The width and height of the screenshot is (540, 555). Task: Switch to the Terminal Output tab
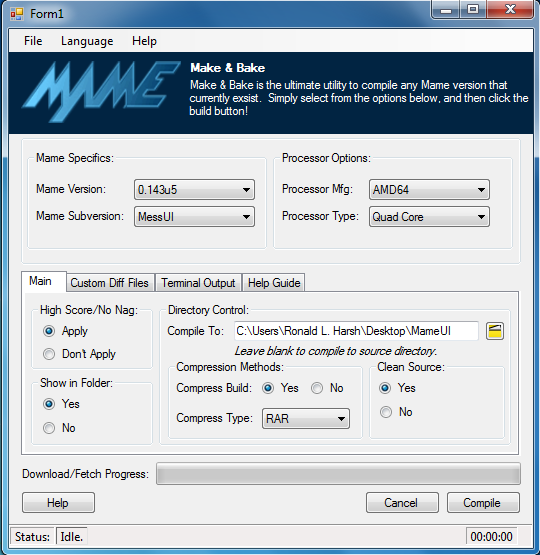click(198, 283)
